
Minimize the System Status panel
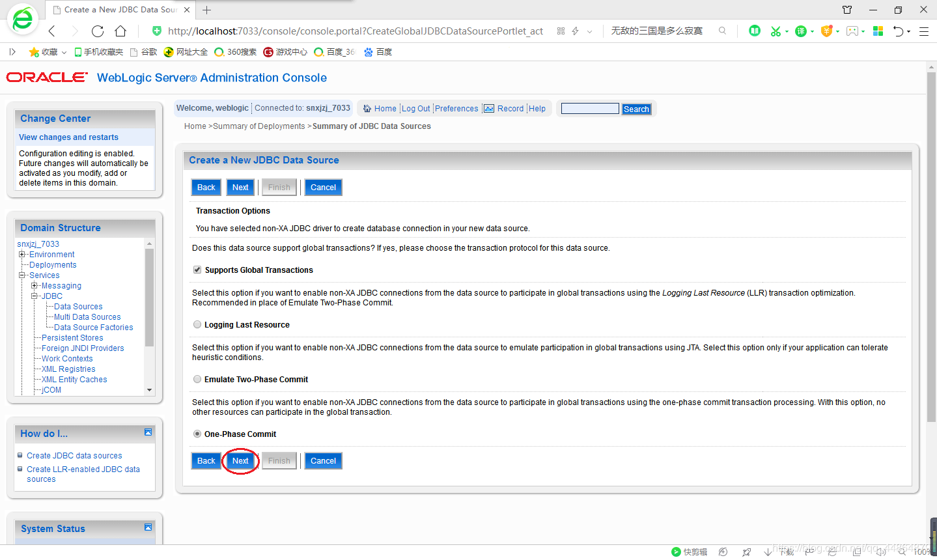[148, 527]
